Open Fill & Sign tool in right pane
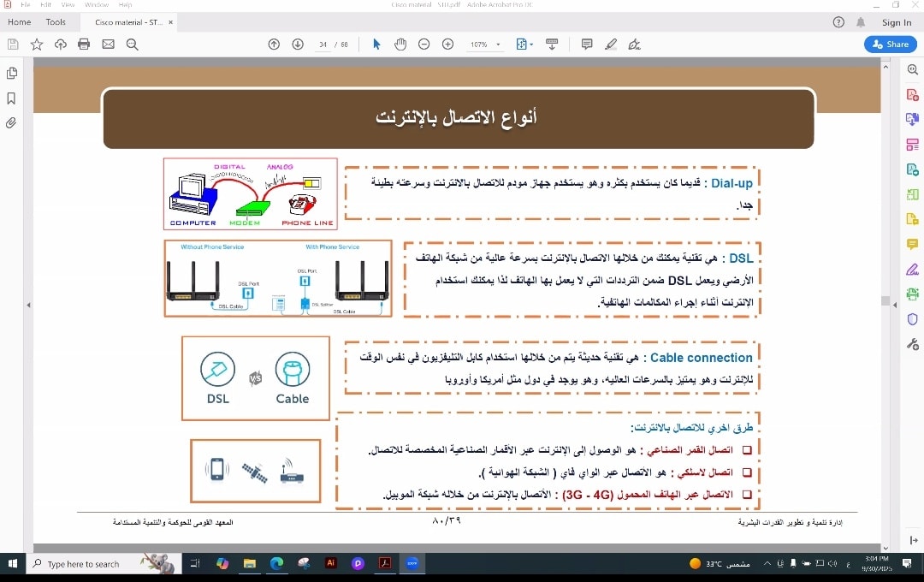 [912, 270]
